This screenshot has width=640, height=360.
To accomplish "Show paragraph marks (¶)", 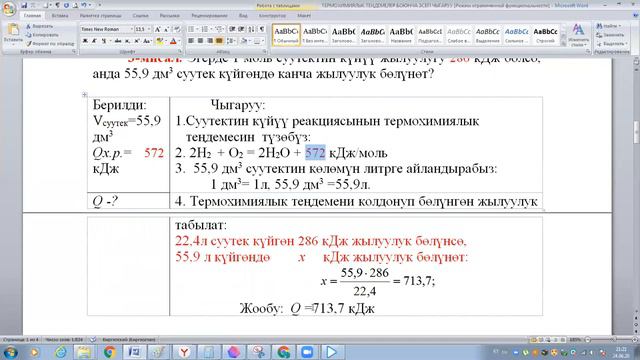I will (262, 29).
